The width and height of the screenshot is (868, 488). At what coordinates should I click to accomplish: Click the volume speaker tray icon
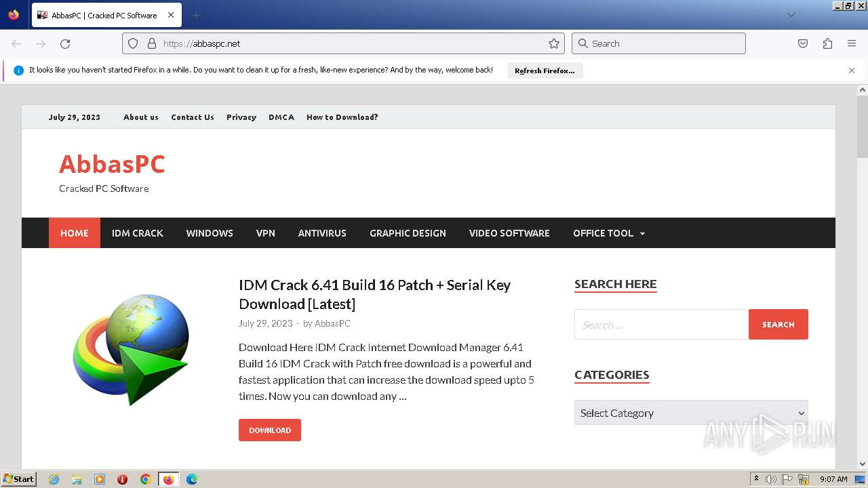tap(771, 479)
